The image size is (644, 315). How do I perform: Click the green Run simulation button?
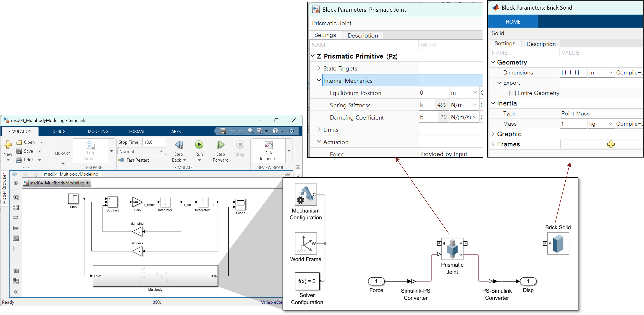(199, 145)
